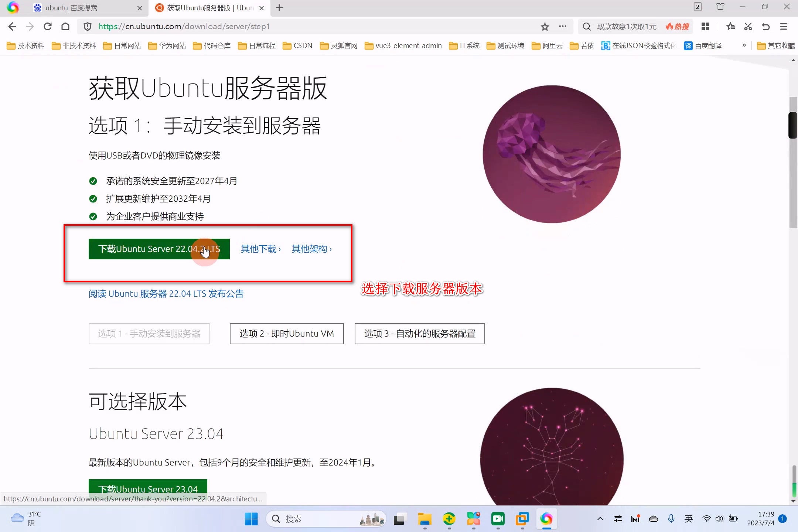Open a new browser tab
Image resolution: width=798 pixels, height=532 pixels.
(x=279, y=8)
